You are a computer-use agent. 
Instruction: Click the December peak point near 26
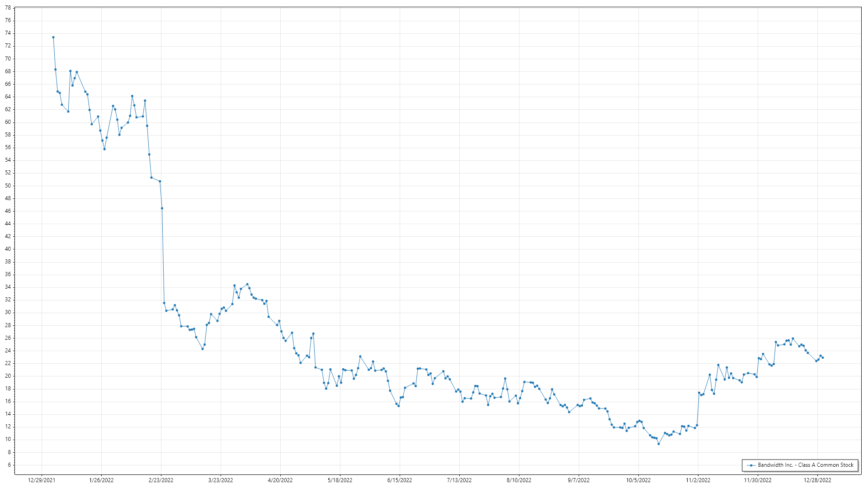coord(793,338)
